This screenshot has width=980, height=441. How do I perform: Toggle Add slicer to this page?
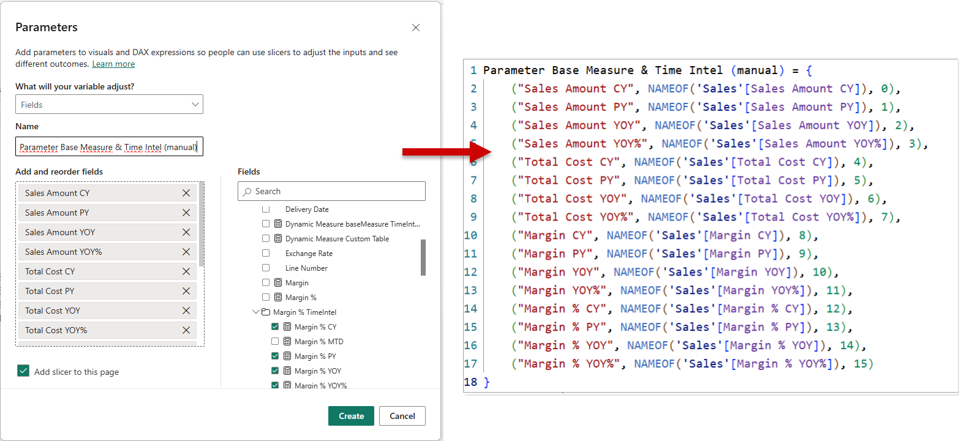(23, 371)
